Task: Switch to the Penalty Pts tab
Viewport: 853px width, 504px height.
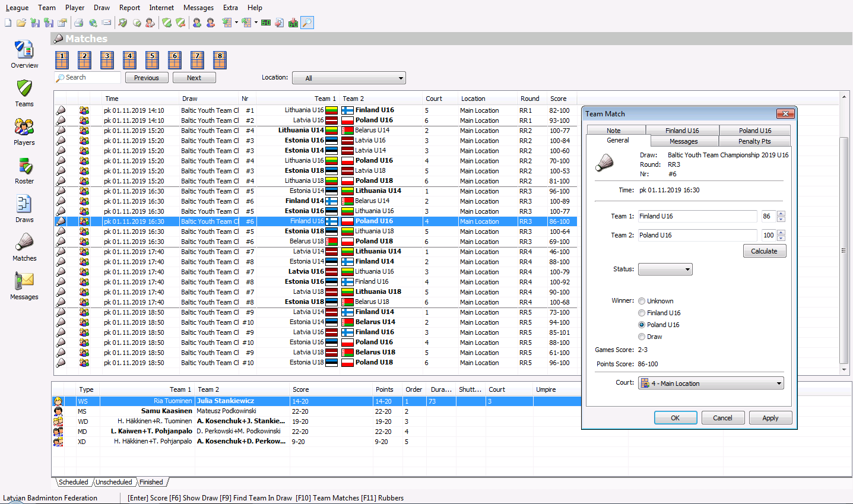Action: point(754,141)
